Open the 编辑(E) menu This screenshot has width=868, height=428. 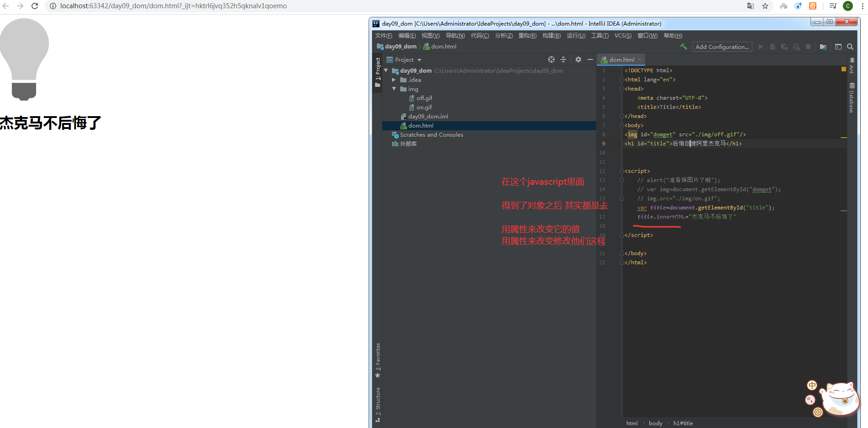coord(407,36)
